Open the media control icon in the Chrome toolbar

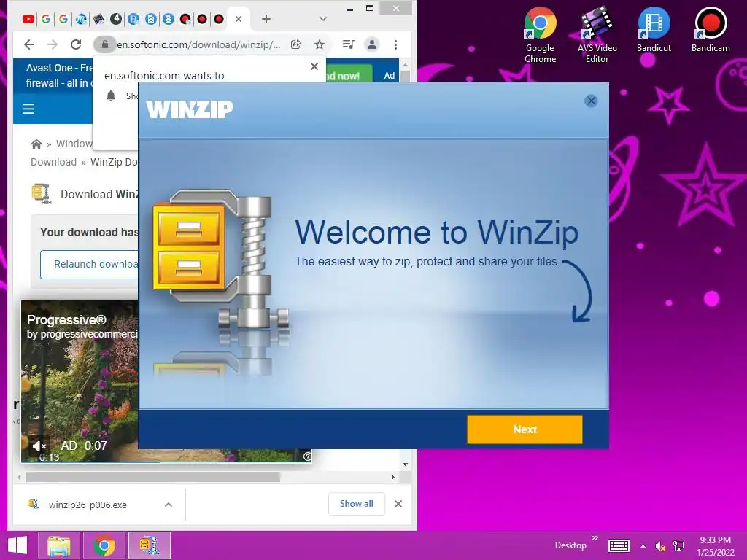[348, 44]
